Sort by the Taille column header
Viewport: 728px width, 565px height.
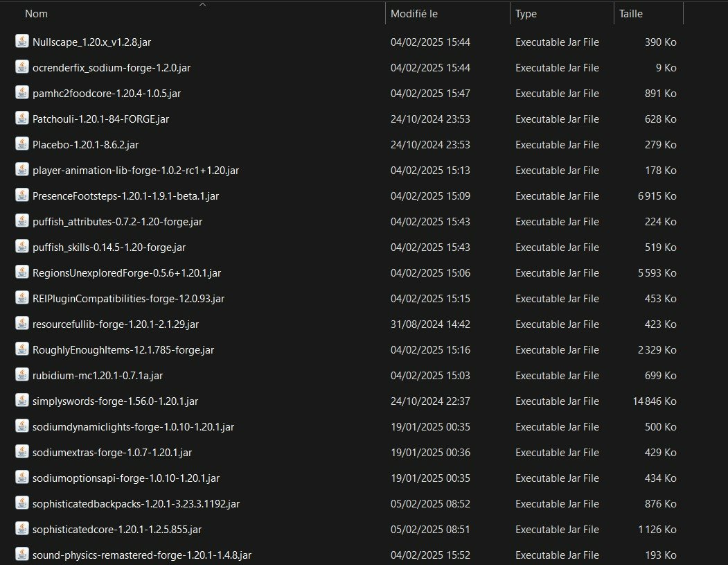pyautogui.click(x=631, y=14)
